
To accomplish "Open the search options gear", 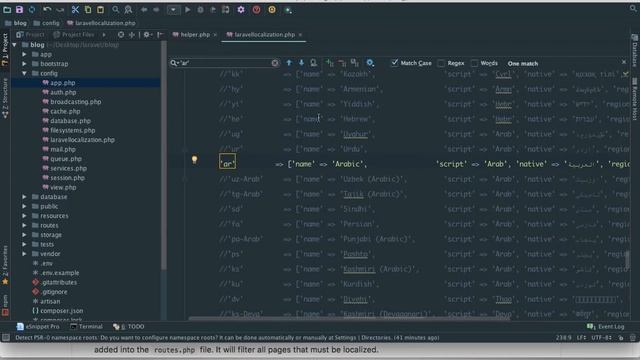I will (x=370, y=63).
